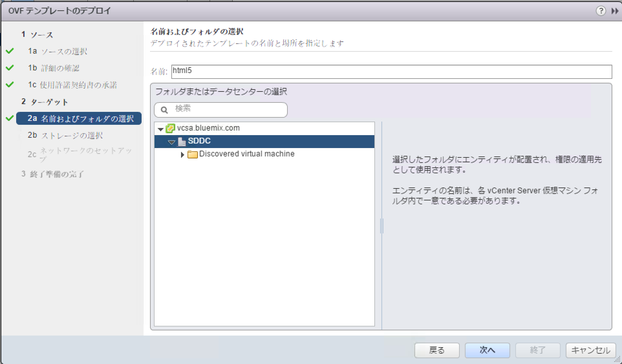Click the magnifier icon in the search box

(164, 110)
